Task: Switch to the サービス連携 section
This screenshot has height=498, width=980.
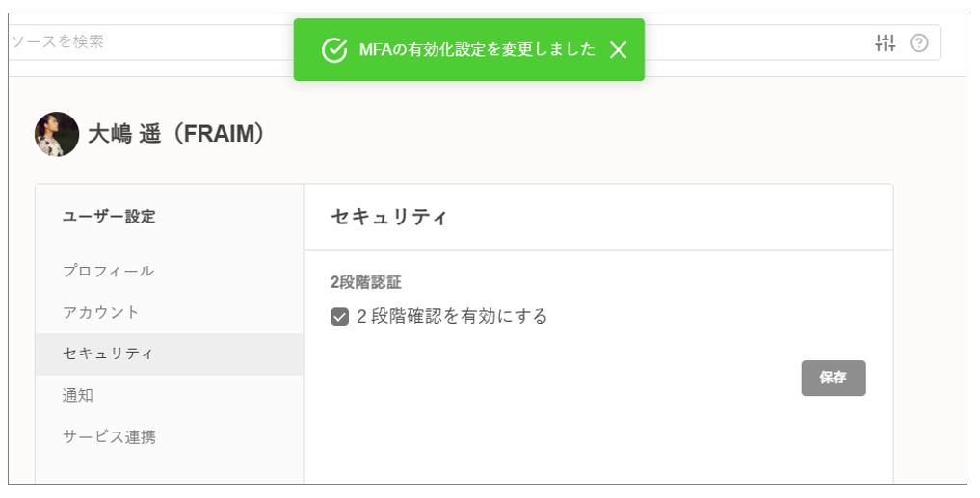Action: click(109, 436)
